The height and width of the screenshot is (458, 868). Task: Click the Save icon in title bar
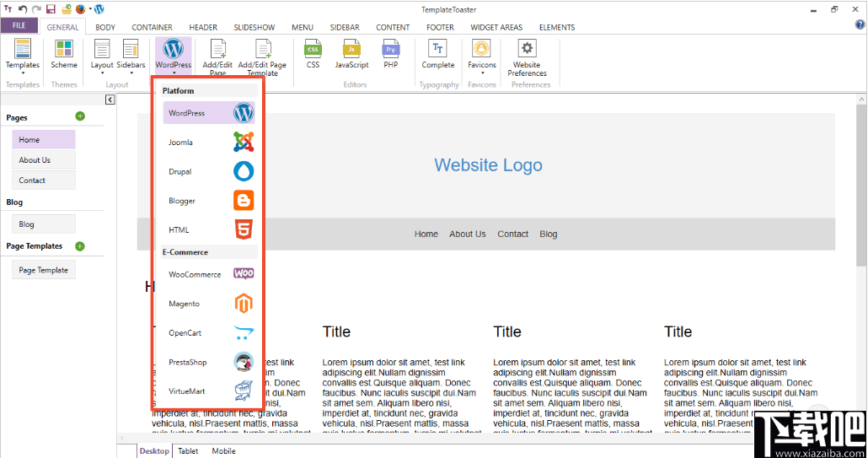pyautogui.click(x=51, y=9)
